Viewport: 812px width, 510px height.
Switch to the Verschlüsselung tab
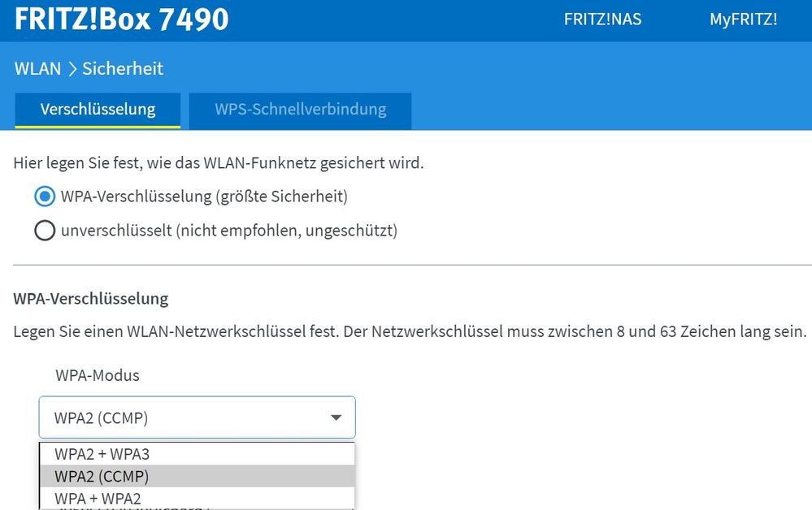click(98, 110)
